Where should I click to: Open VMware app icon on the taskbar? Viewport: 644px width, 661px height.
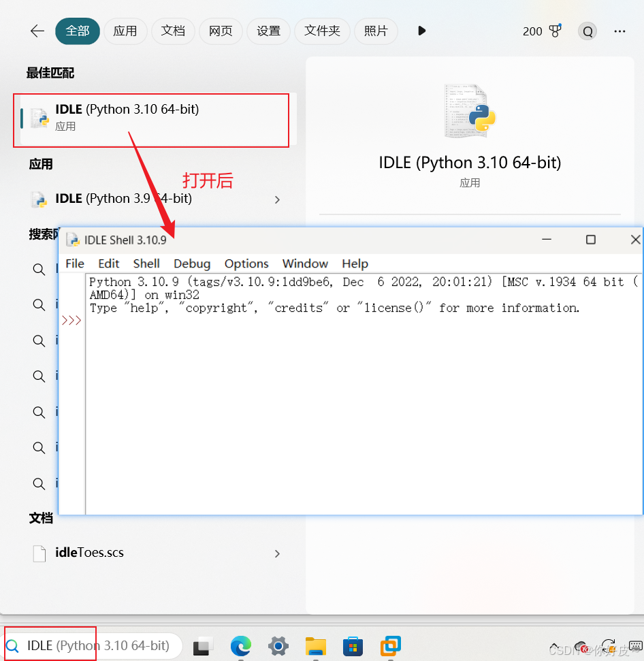tap(391, 646)
